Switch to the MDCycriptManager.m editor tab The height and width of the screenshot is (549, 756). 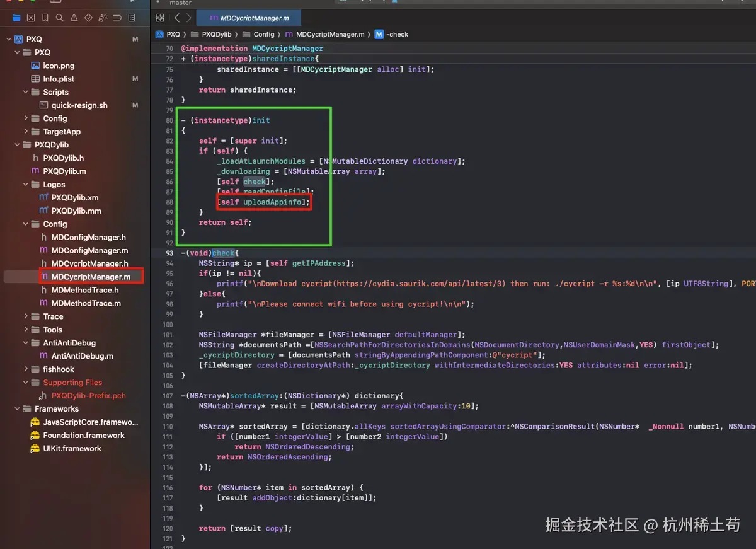pos(249,18)
